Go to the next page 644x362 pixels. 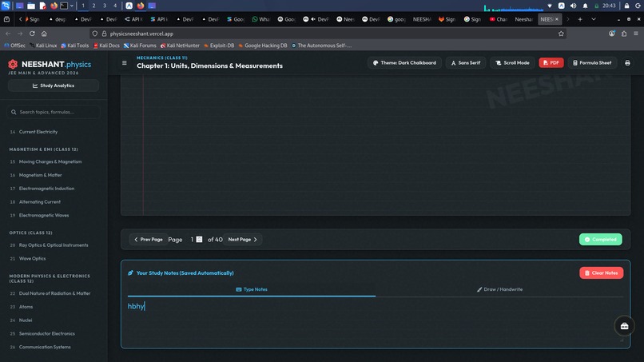[243, 240]
